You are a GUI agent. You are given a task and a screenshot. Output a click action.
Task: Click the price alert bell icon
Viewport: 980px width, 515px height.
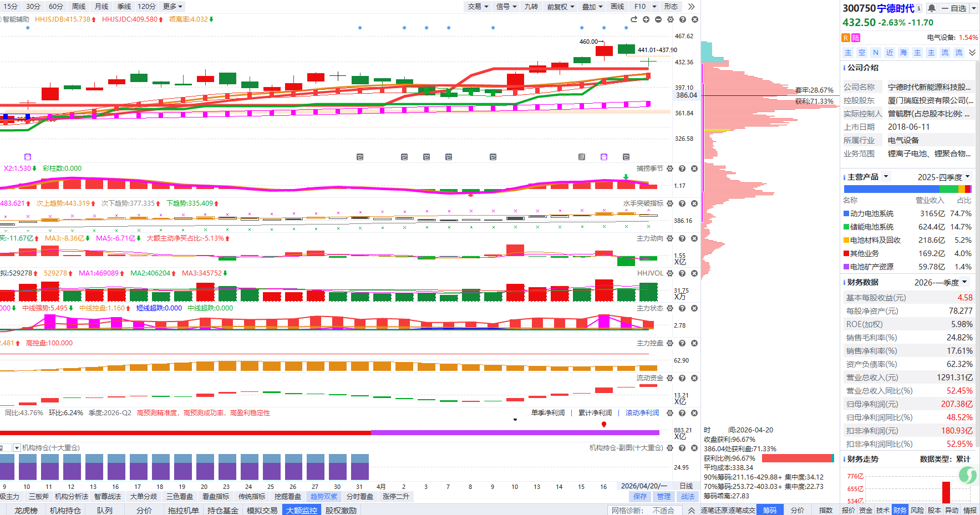coord(932,8)
